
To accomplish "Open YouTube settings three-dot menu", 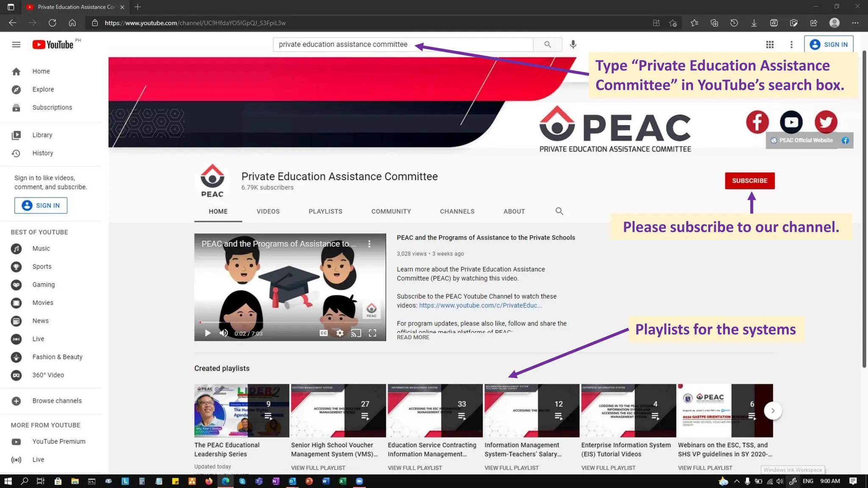I will (791, 44).
